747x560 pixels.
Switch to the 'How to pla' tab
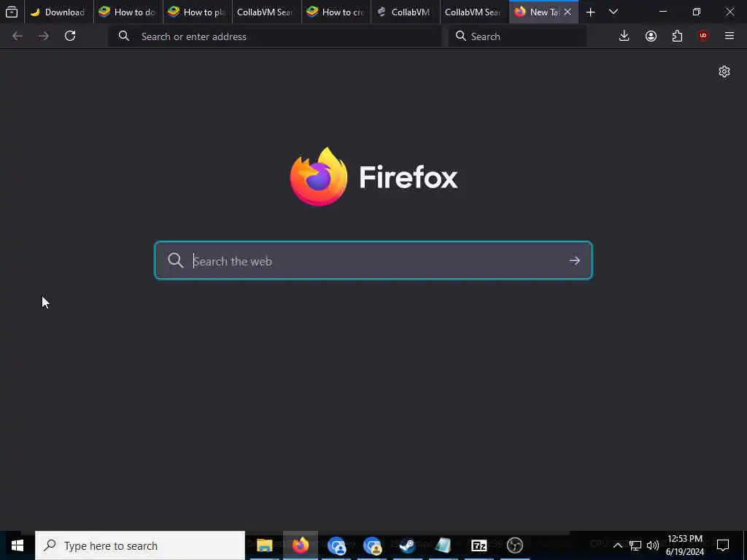197,12
